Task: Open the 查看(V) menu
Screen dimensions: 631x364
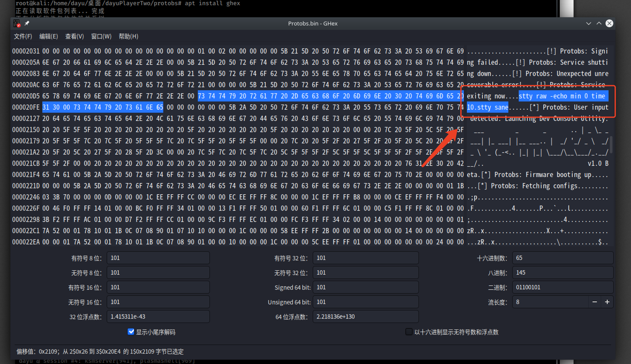Action: click(74, 36)
